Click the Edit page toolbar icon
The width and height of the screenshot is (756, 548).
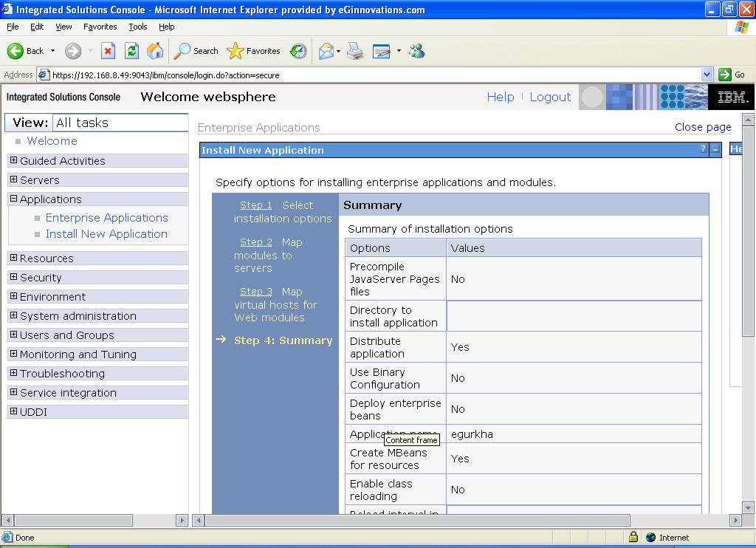[x=382, y=51]
